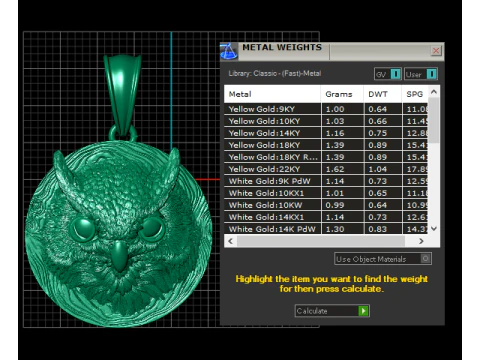Viewport: 480px width, 360px height.
Task: Select the Yellow Gold:14KY row
Action: pos(326,133)
